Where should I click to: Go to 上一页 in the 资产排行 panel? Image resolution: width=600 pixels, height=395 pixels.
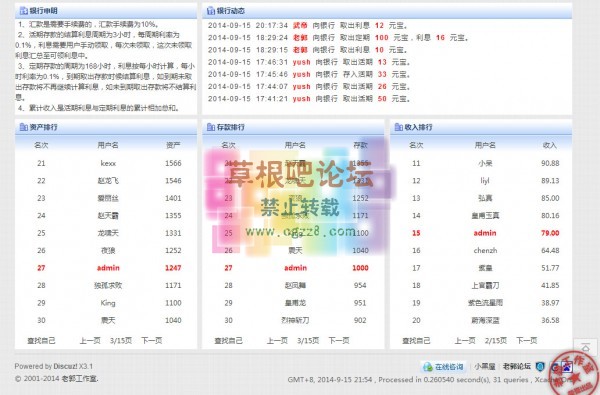point(90,340)
